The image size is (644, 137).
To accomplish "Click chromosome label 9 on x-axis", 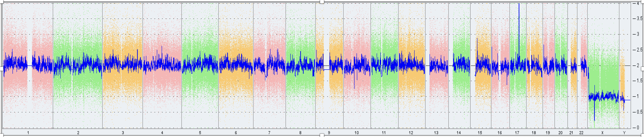I will [x=329, y=133].
